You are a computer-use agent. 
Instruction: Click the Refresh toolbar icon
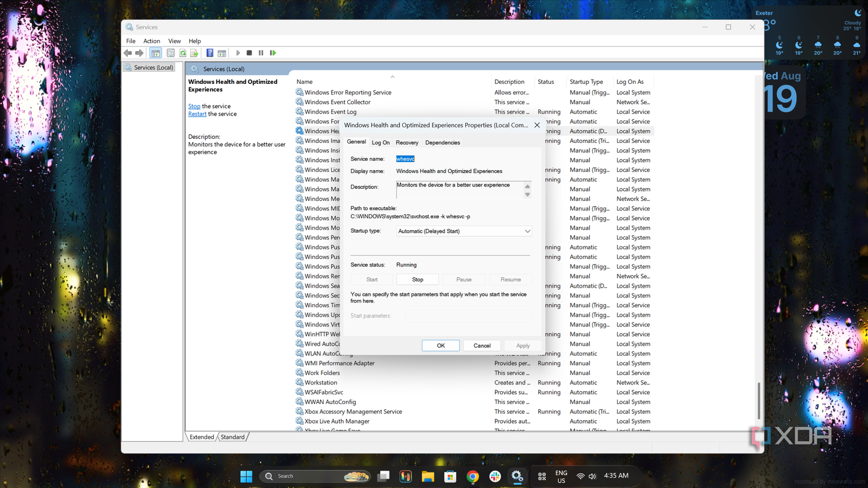point(183,53)
